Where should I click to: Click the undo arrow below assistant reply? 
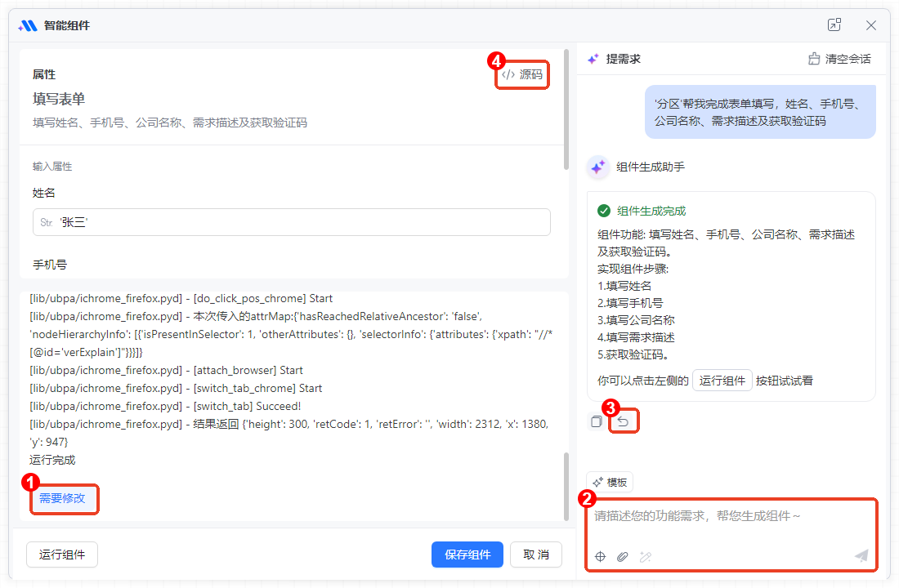(x=624, y=421)
